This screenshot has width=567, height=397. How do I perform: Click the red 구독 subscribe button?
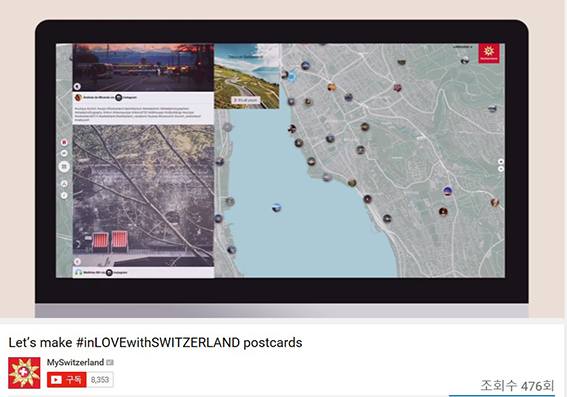pyautogui.click(x=67, y=380)
